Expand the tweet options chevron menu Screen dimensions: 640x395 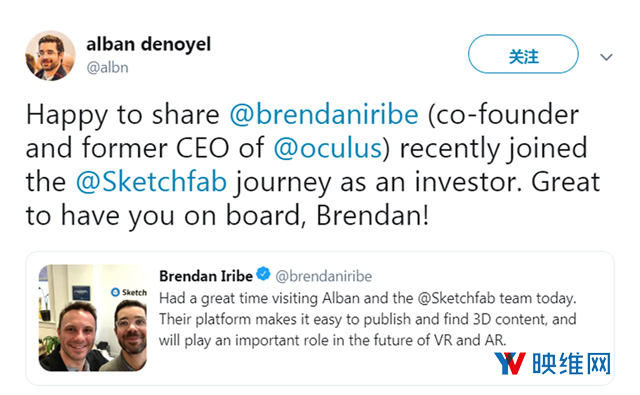607,57
